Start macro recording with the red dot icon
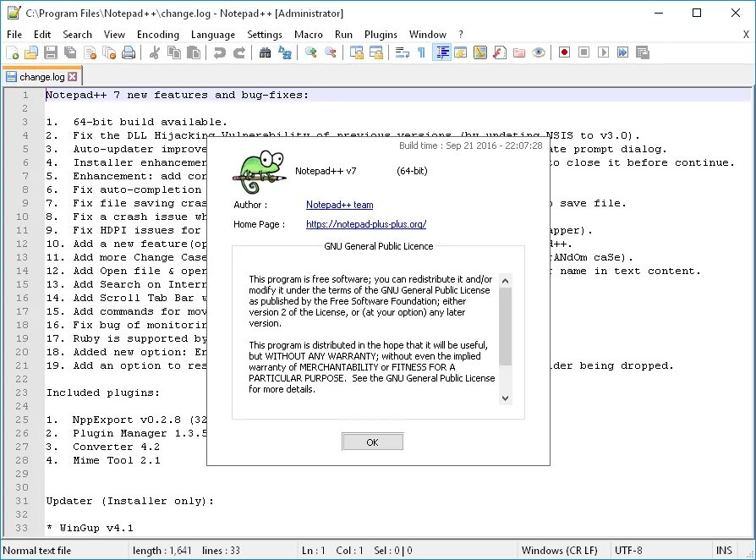This screenshot has height=560, width=756. click(x=564, y=52)
